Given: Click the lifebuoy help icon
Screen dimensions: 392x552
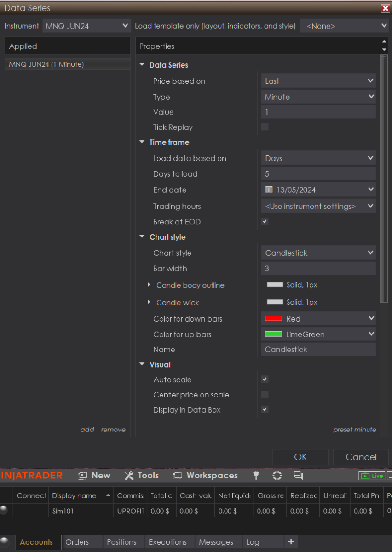Looking at the screenshot, I should pos(277,476).
